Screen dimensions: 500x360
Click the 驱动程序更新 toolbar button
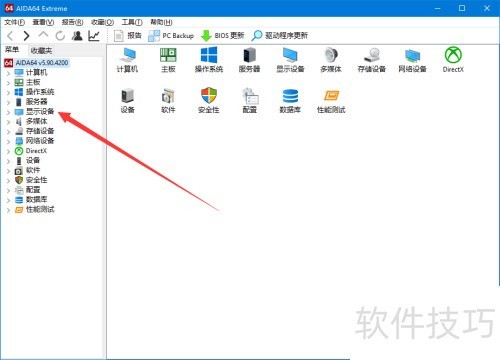click(279, 35)
